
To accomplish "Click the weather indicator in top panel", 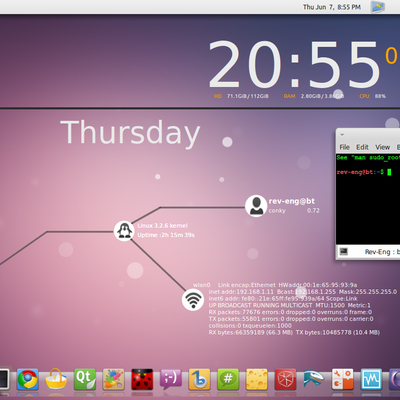I will coord(378,7).
